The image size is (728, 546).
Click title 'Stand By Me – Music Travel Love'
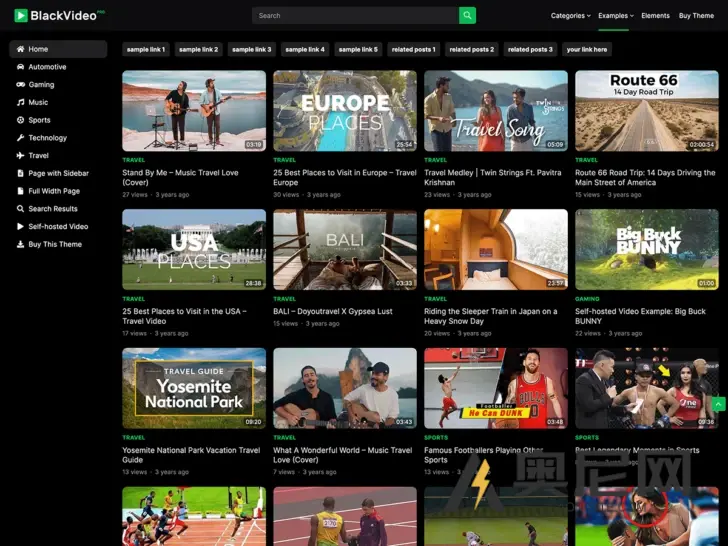[x=180, y=177]
